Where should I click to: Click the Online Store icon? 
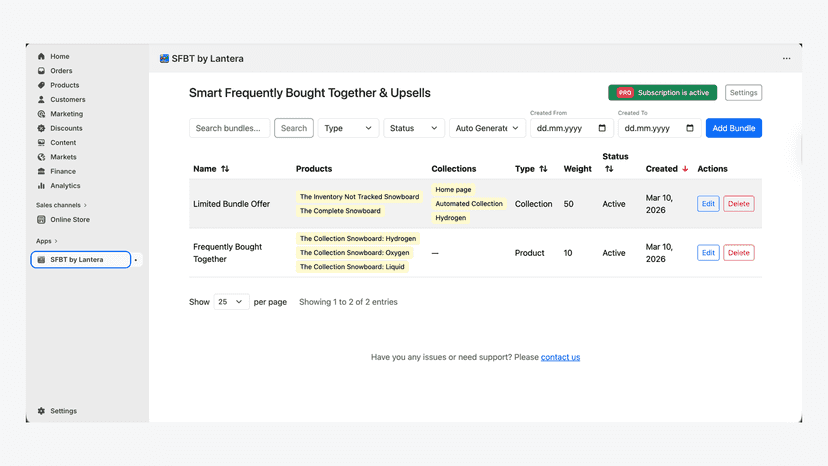[41, 219]
